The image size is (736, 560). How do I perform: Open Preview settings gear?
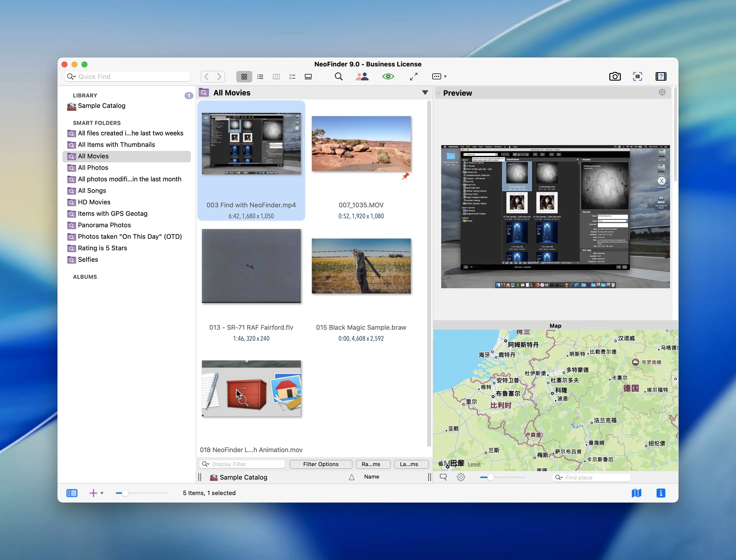[662, 92]
